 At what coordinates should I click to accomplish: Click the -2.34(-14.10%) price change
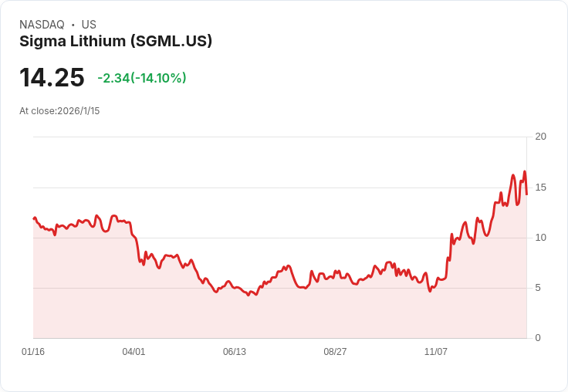point(142,78)
